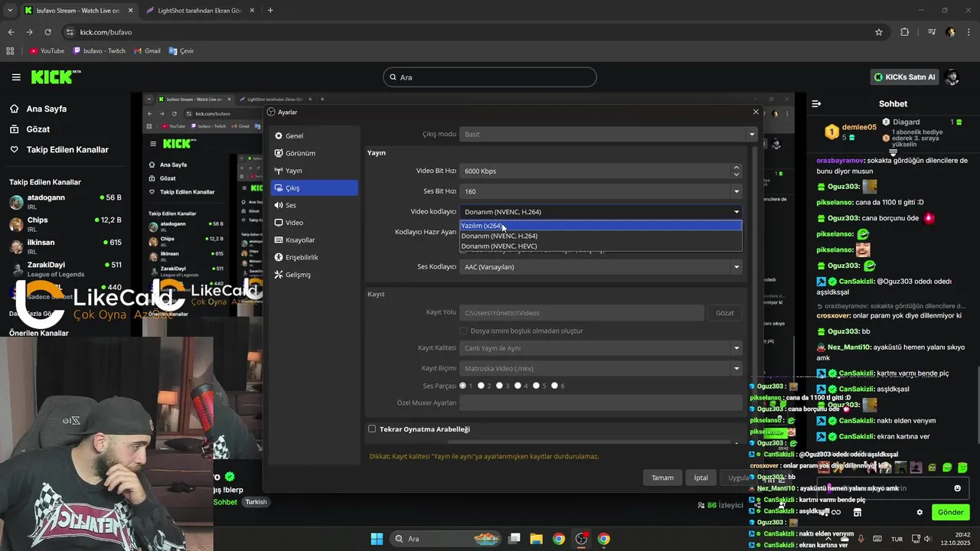Screen dimensions: 980x551
Task: Switch to Genel settings tab
Action: point(314,135)
